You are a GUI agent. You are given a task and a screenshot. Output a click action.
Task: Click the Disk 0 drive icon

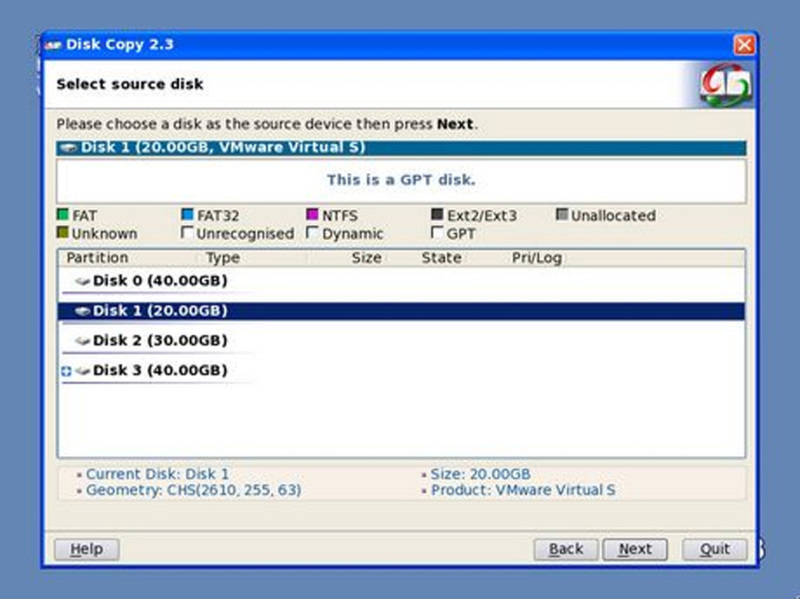click(82, 281)
